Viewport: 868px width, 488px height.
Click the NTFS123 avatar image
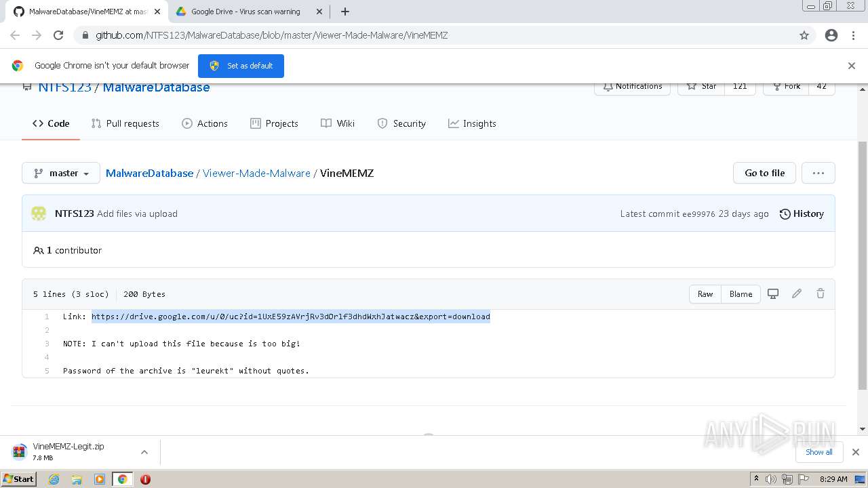39,213
